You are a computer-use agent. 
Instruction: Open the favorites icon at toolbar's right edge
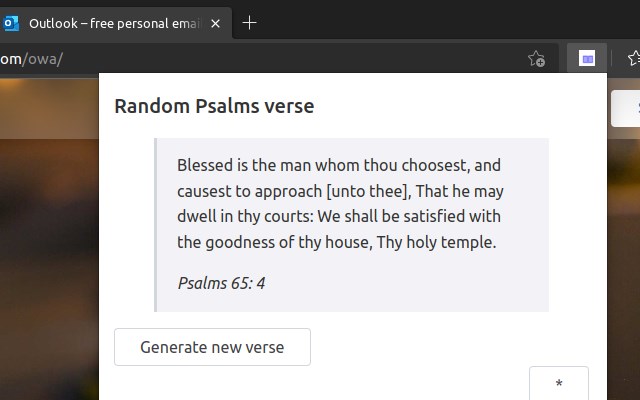632,59
